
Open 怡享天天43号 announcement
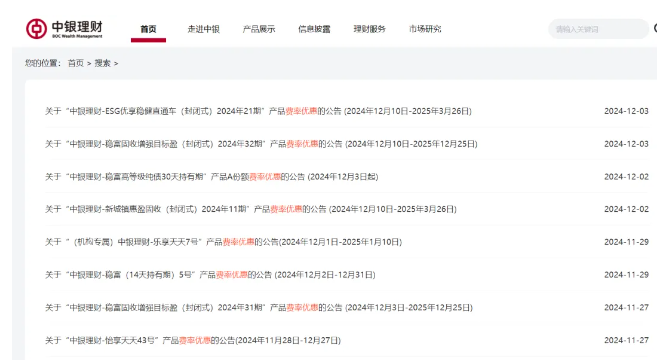pos(193,341)
